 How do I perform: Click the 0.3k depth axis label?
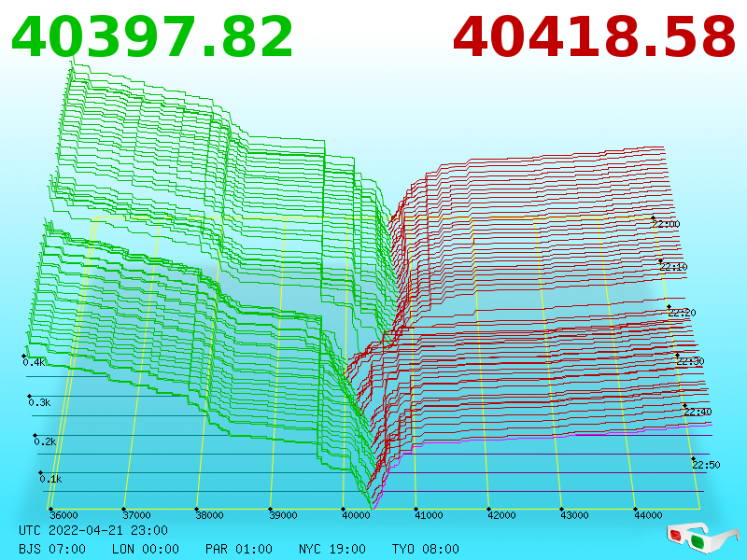click(39, 402)
